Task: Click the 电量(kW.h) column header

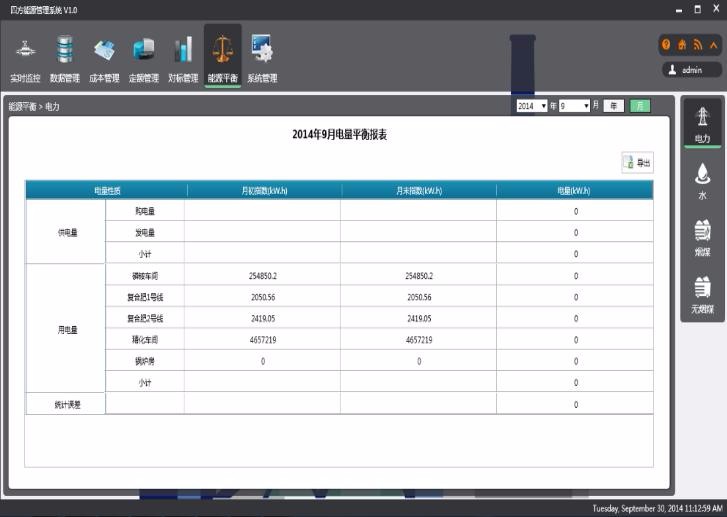Action: (x=574, y=191)
